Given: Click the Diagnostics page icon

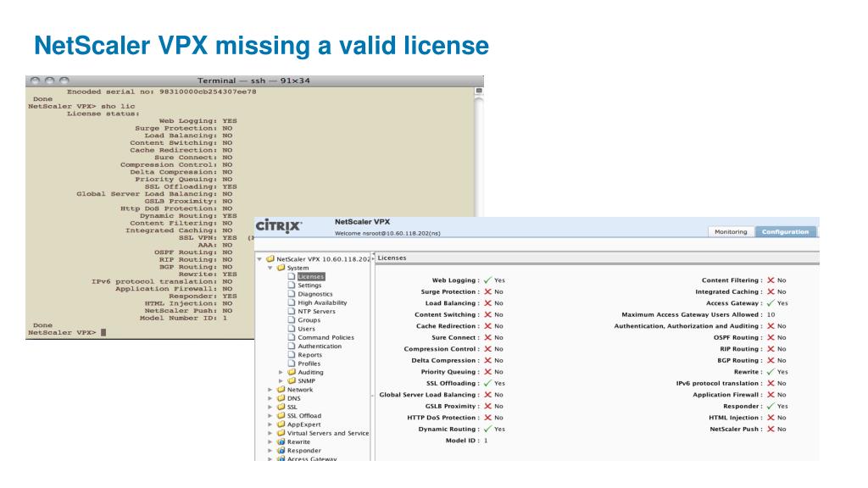Looking at the screenshot, I should coord(292,294).
